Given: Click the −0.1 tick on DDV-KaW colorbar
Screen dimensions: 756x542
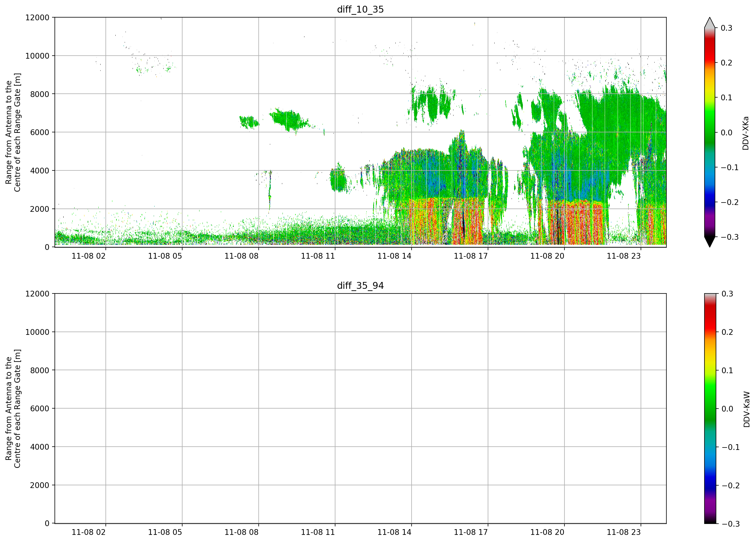Looking at the screenshot, I should coord(730,447).
